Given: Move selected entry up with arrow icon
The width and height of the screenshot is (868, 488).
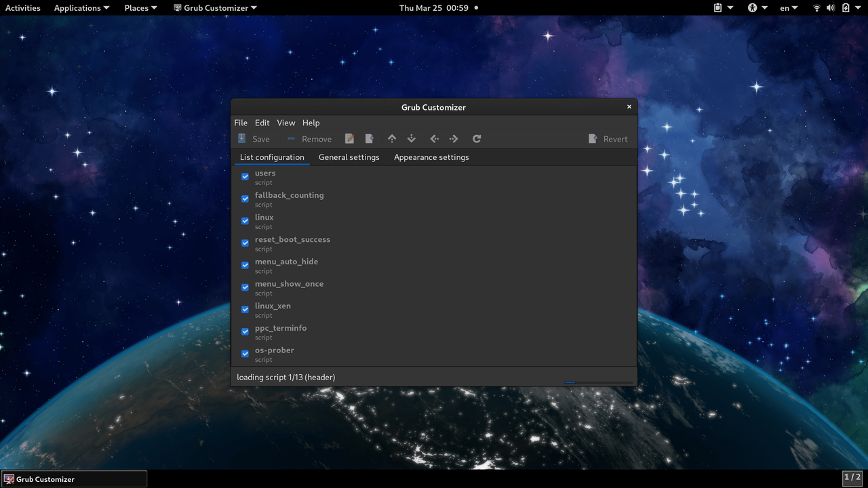Looking at the screenshot, I should tap(392, 139).
